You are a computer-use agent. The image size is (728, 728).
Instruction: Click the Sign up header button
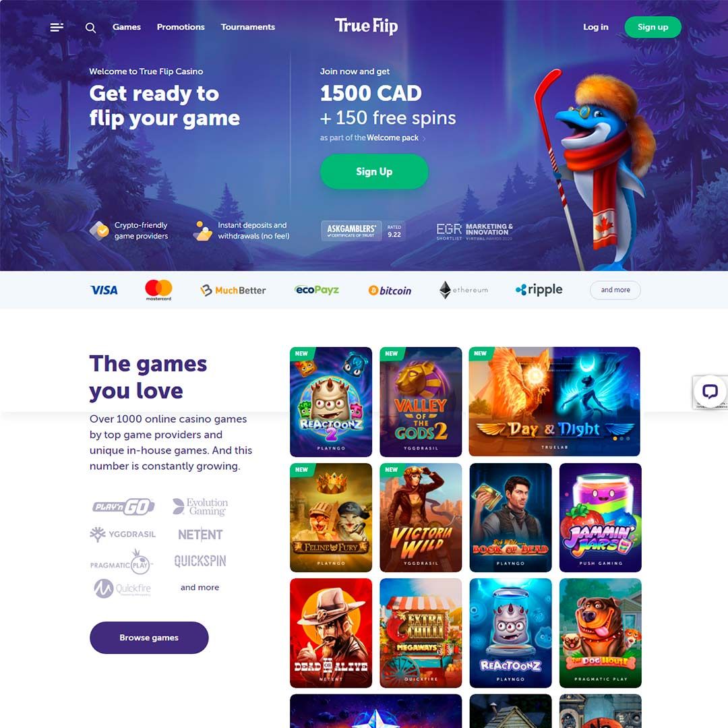tap(653, 27)
